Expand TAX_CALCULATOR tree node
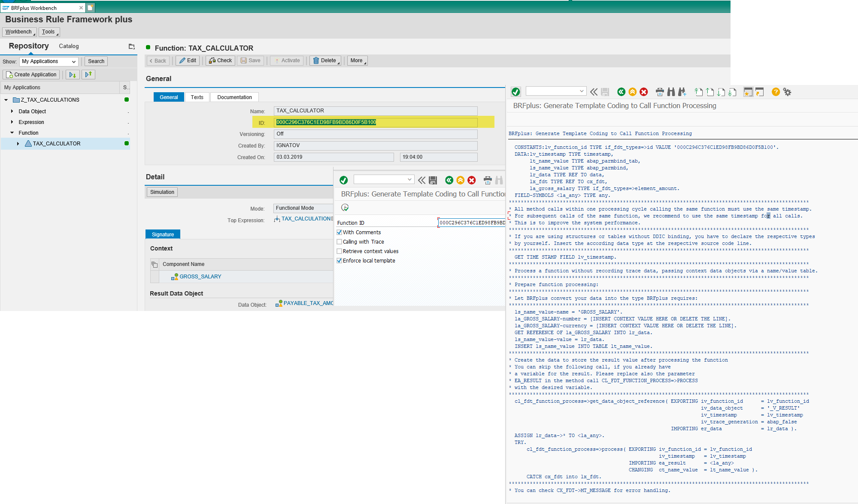 (x=18, y=144)
